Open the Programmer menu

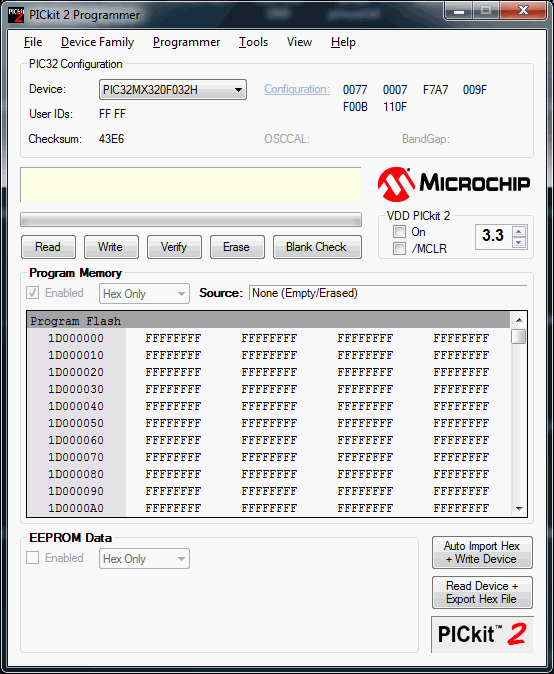pos(187,42)
